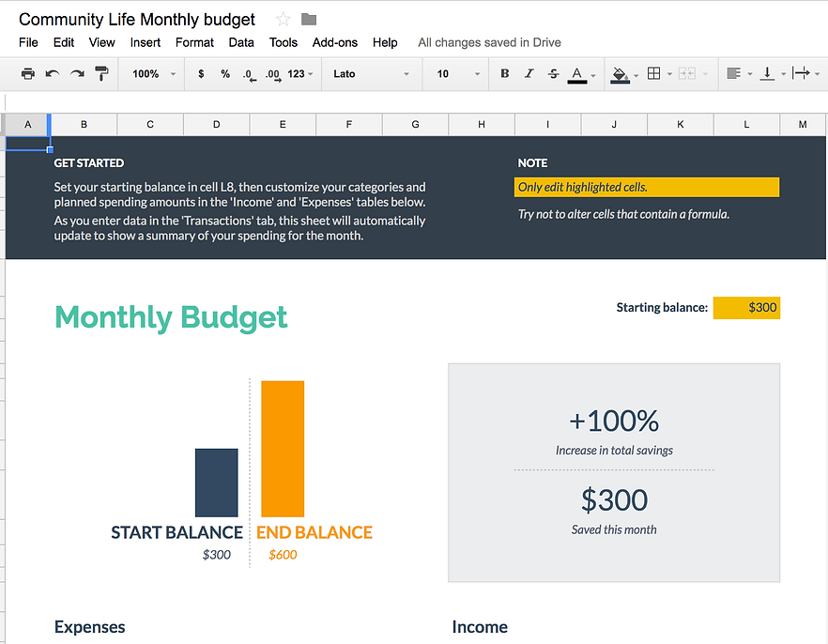The height and width of the screenshot is (644, 828).
Task: Format selected cells as percent
Action: point(225,74)
